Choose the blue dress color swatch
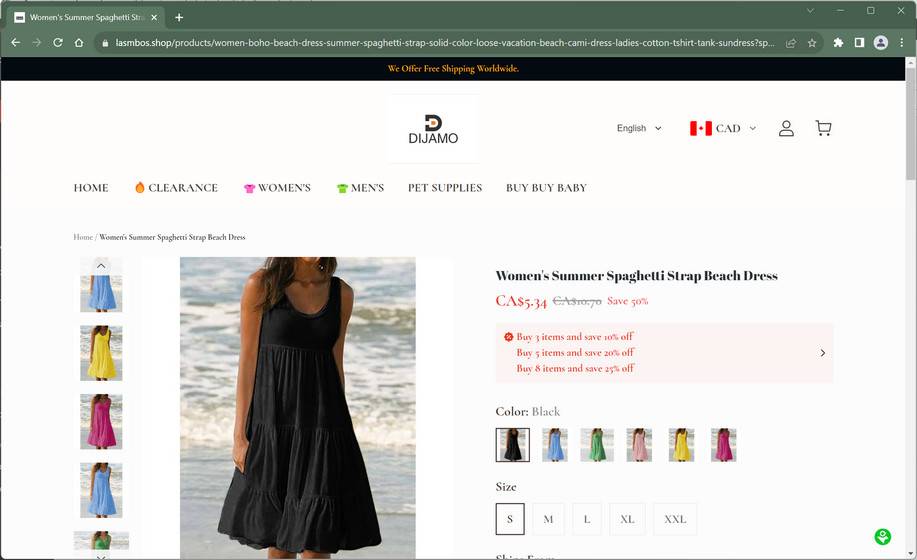This screenshot has height=560, width=917. click(554, 445)
